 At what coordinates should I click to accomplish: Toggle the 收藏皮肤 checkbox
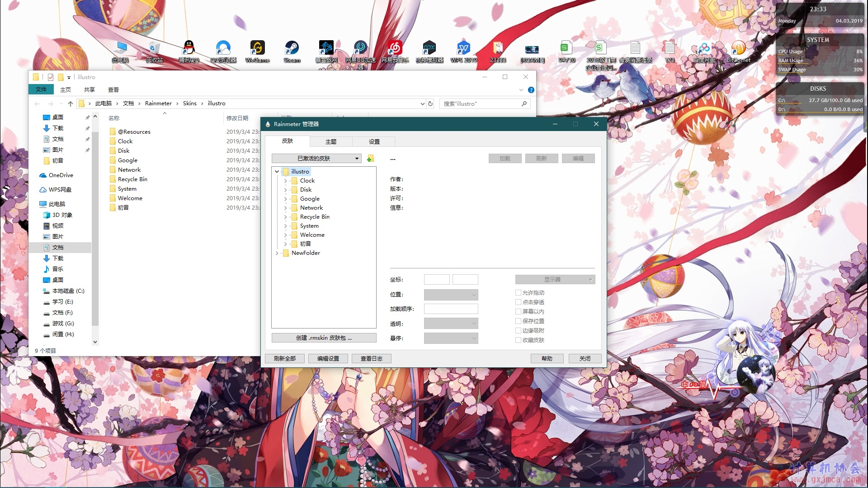pyautogui.click(x=519, y=340)
